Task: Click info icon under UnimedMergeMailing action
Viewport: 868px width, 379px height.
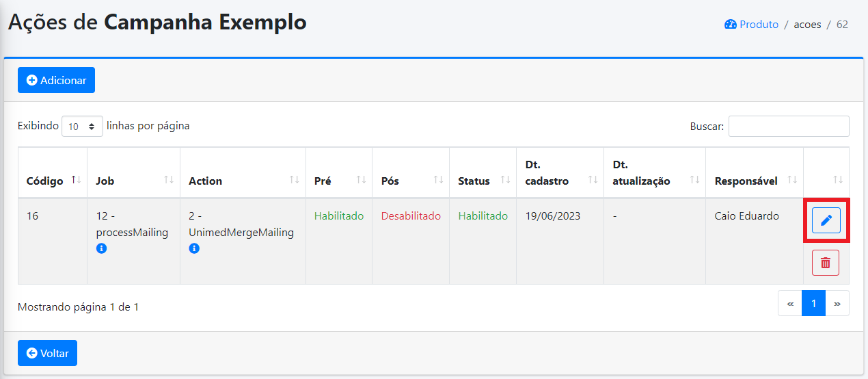Action: tap(194, 249)
